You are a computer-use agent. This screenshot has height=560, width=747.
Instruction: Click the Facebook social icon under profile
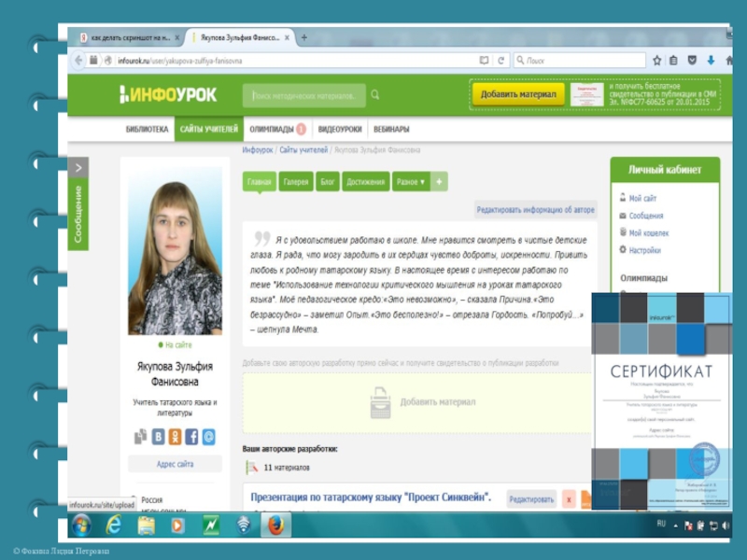(x=191, y=437)
